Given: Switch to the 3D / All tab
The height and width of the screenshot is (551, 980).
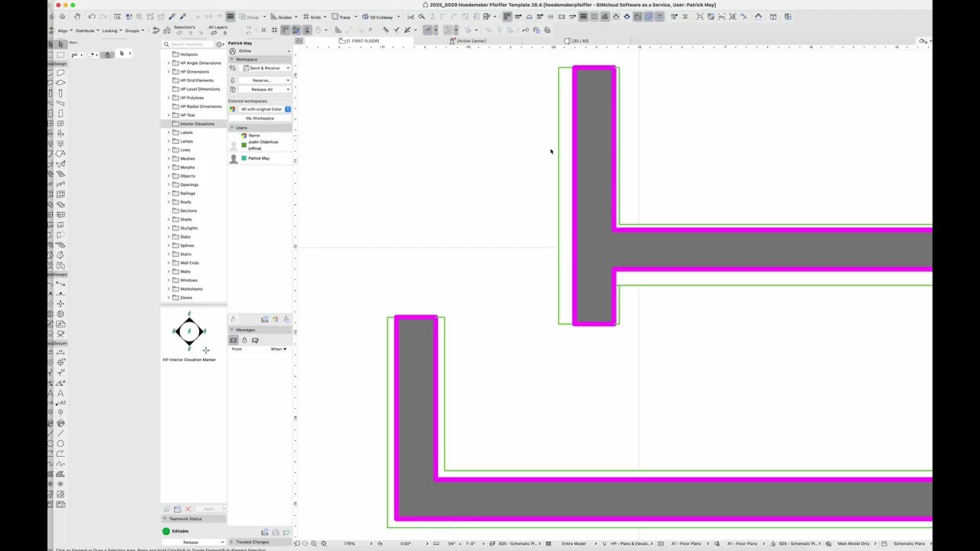Looking at the screenshot, I should 577,41.
